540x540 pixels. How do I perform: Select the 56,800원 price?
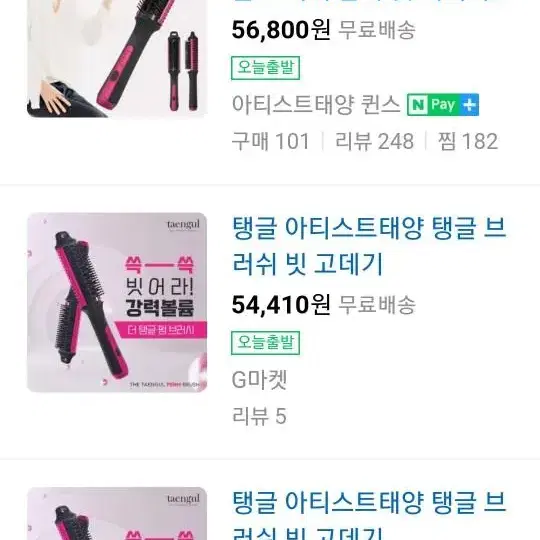point(281,30)
